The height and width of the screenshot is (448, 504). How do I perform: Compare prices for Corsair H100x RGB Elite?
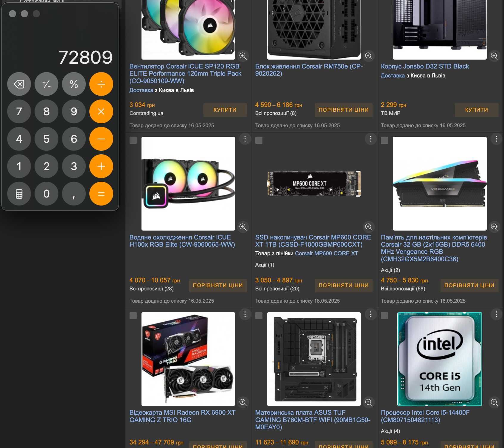coord(218,285)
